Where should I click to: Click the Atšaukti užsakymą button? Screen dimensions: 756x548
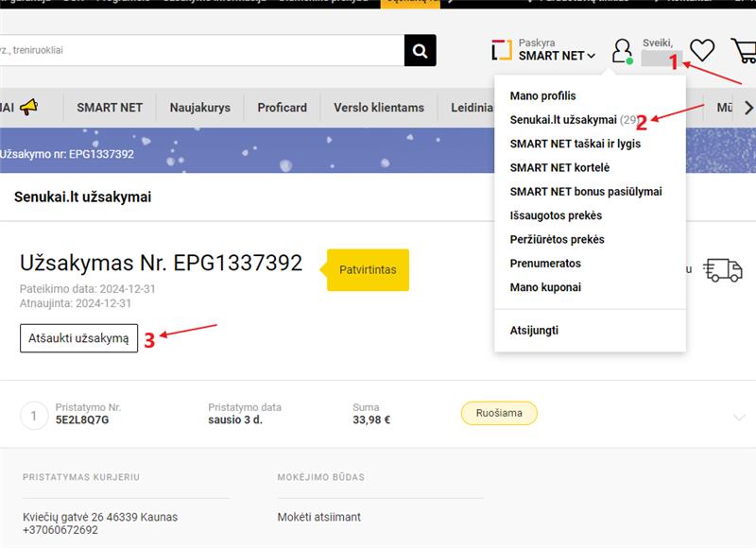click(78, 338)
